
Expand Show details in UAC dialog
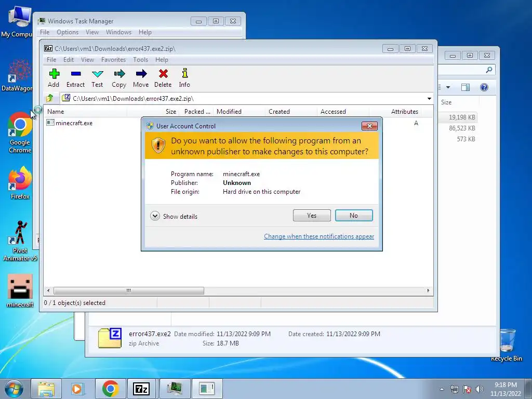[174, 217]
